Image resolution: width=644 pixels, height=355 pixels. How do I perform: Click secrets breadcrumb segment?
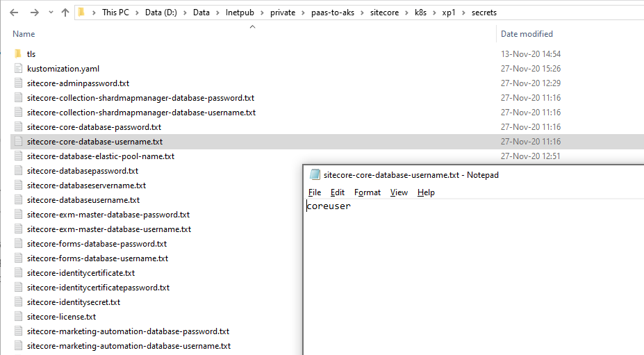click(x=484, y=13)
